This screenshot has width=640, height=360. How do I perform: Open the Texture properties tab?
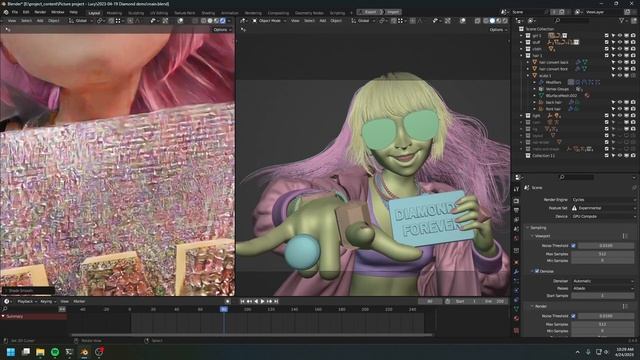click(x=516, y=330)
